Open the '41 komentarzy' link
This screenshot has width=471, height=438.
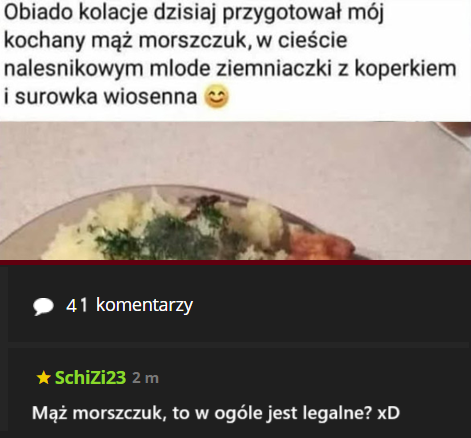(x=129, y=305)
